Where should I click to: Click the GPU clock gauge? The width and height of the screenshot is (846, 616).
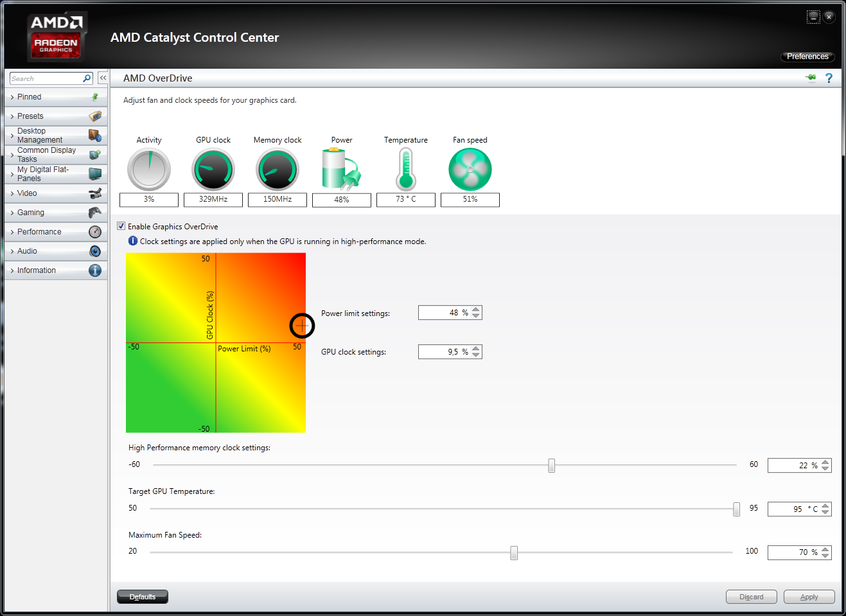(x=213, y=170)
